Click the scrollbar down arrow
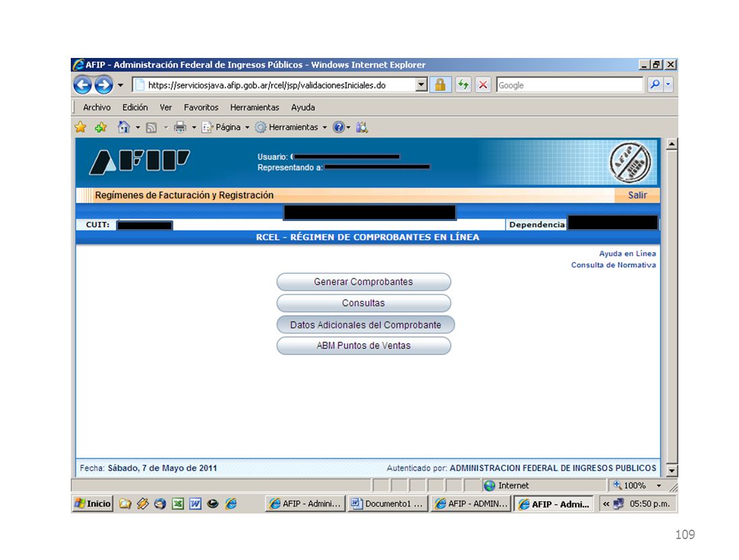 pos(672,470)
